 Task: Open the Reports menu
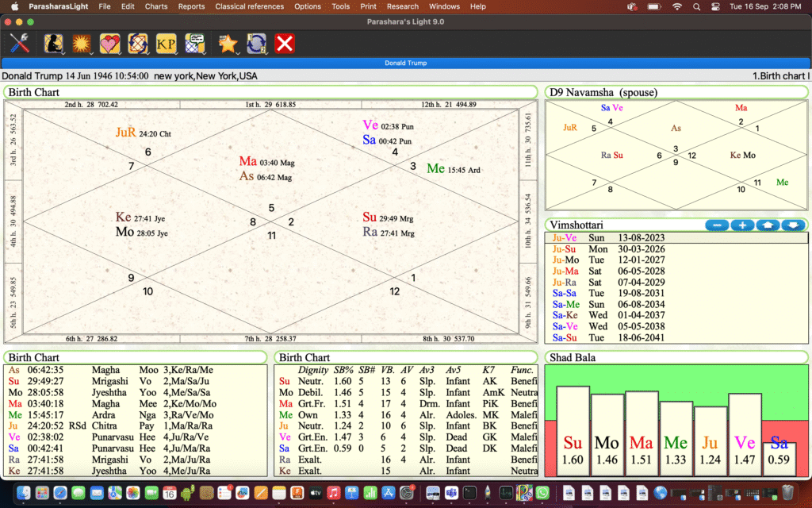tap(191, 6)
